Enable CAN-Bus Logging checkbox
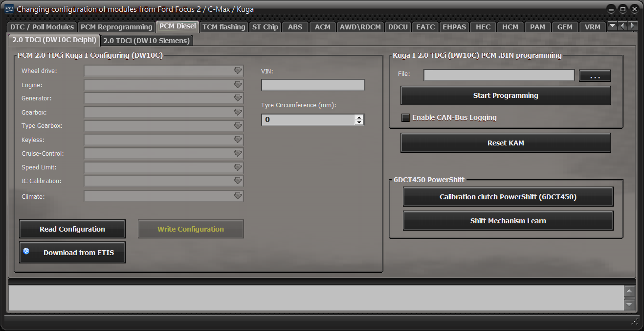This screenshot has width=644, height=331. pyautogui.click(x=405, y=118)
